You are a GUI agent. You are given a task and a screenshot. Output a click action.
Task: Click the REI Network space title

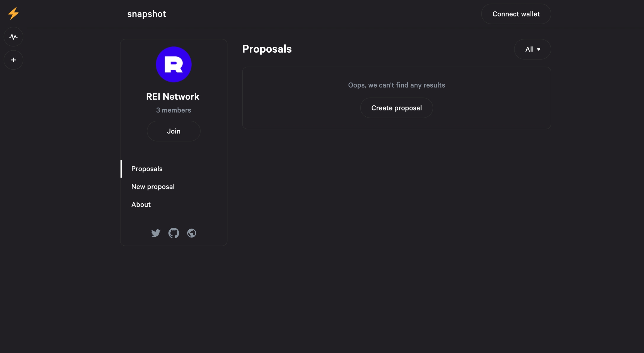(x=173, y=97)
